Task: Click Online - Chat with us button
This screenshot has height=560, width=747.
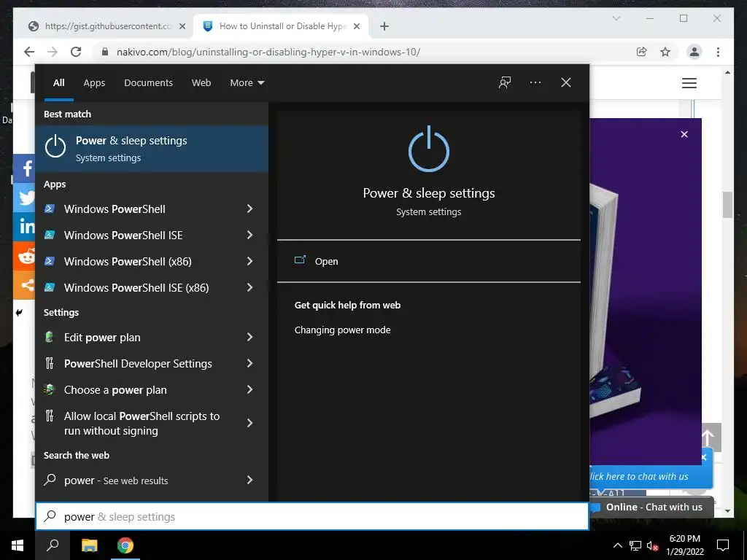Action: pyautogui.click(x=651, y=507)
